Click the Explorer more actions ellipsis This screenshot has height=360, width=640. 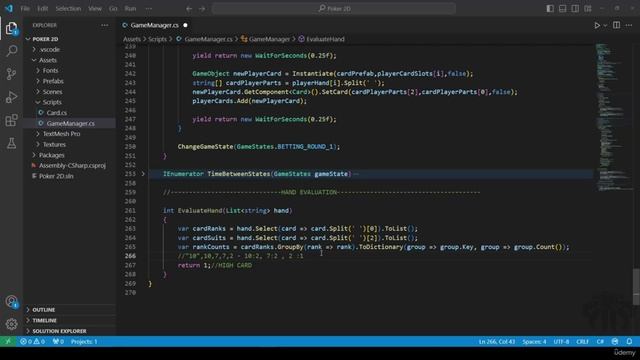click(x=105, y=25)
